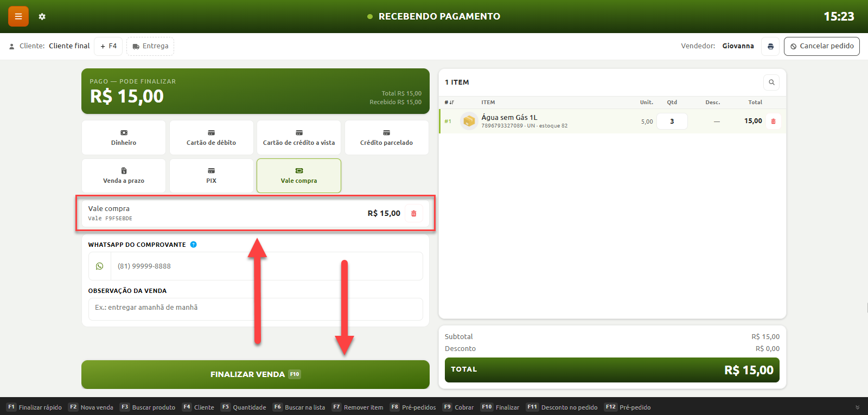Click F6 Buscar na lista shortcut

(x=299, y=407)
